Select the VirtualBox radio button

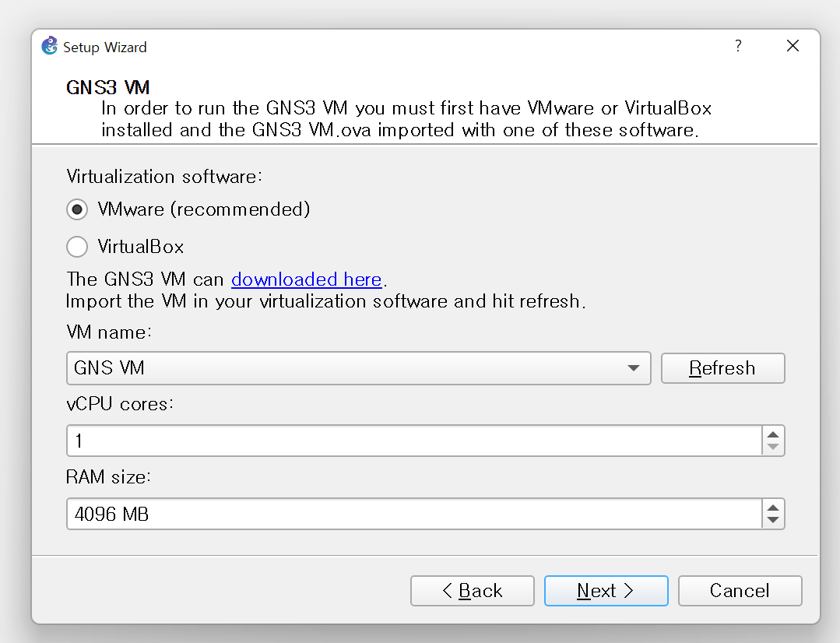pos(77,247)
